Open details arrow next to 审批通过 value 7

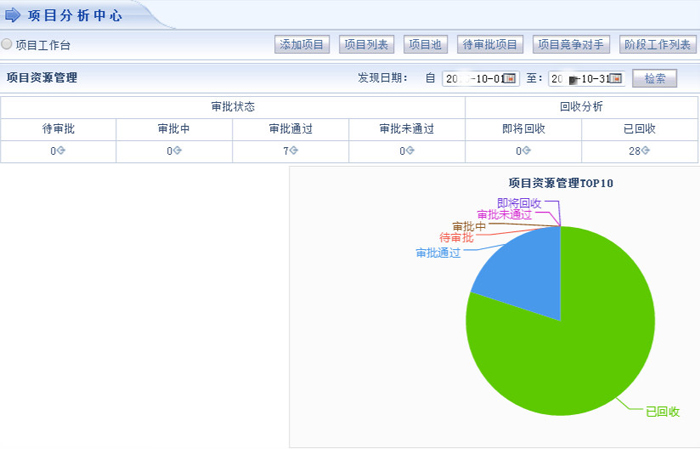click(295, 151)
